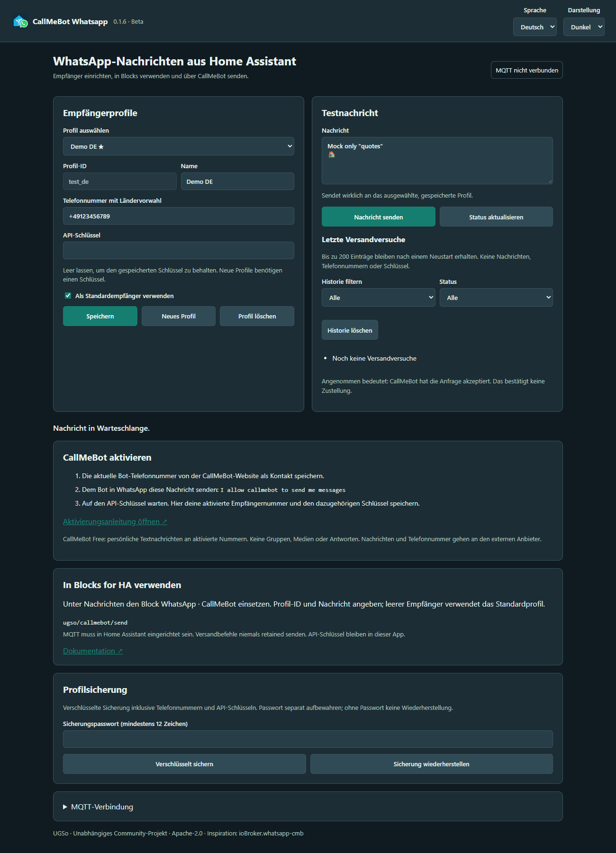Click the Historie löschen button

pyautogui.click(x=350, y=330)
